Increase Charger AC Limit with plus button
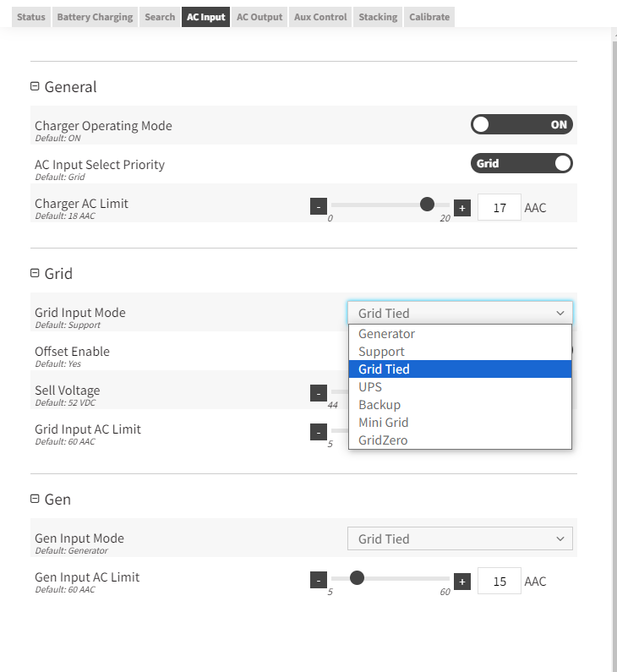 coord(461,208)
